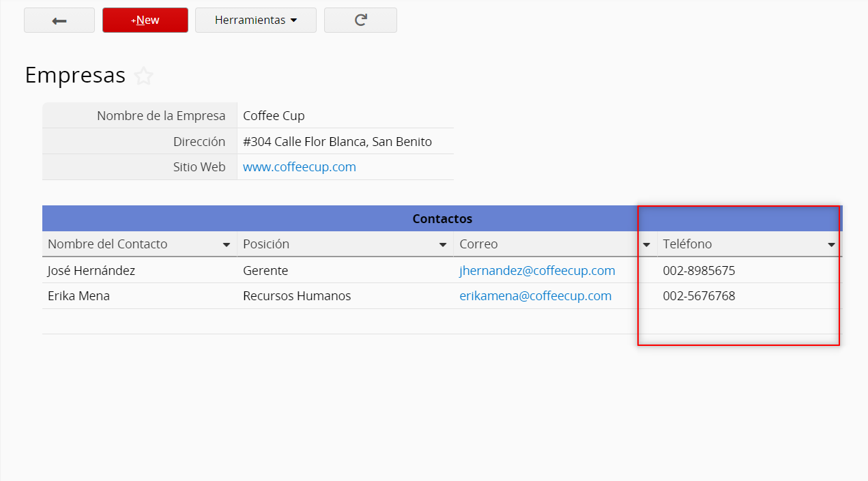This screenshot has width=868, height=481.
Task: Open the Correo column dropdown arrow
Action: [x=646, y=245]
